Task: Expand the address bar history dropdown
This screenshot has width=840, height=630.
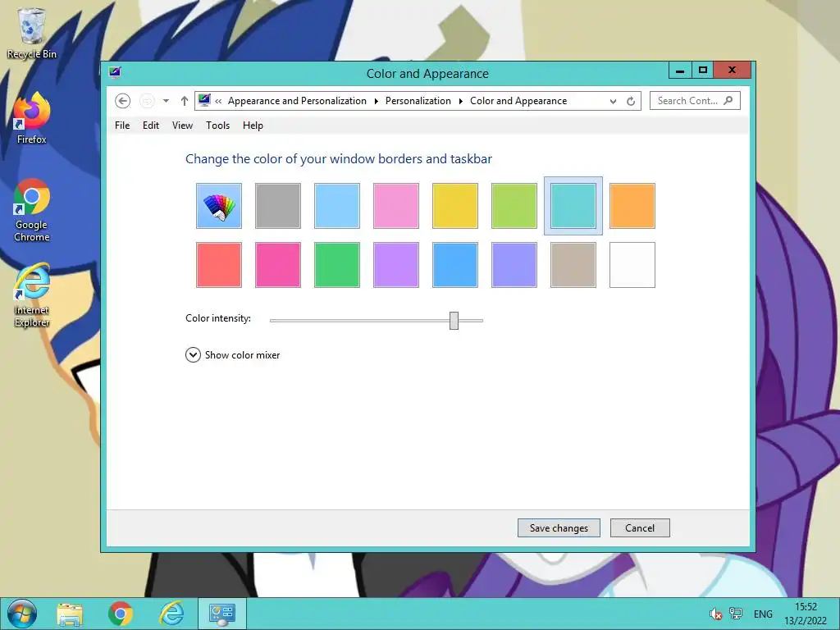Action: tap(613, 101)
